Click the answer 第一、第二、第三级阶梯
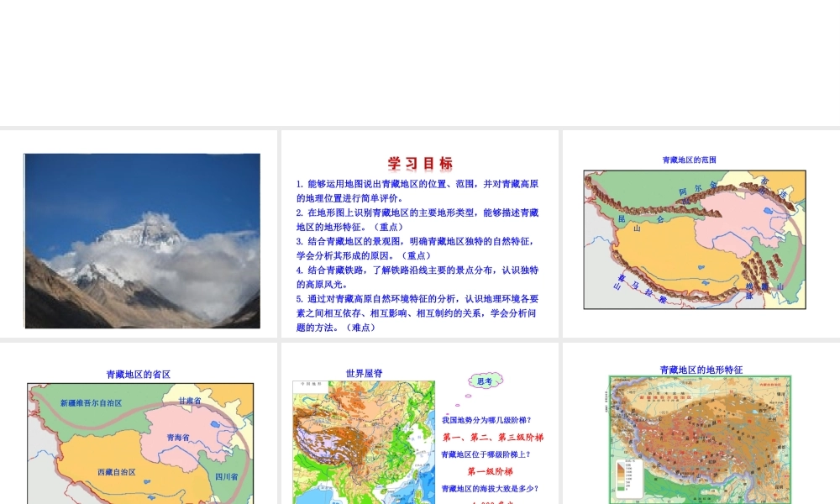This screenshot has width=840, height=504. (x=493, y=437)
